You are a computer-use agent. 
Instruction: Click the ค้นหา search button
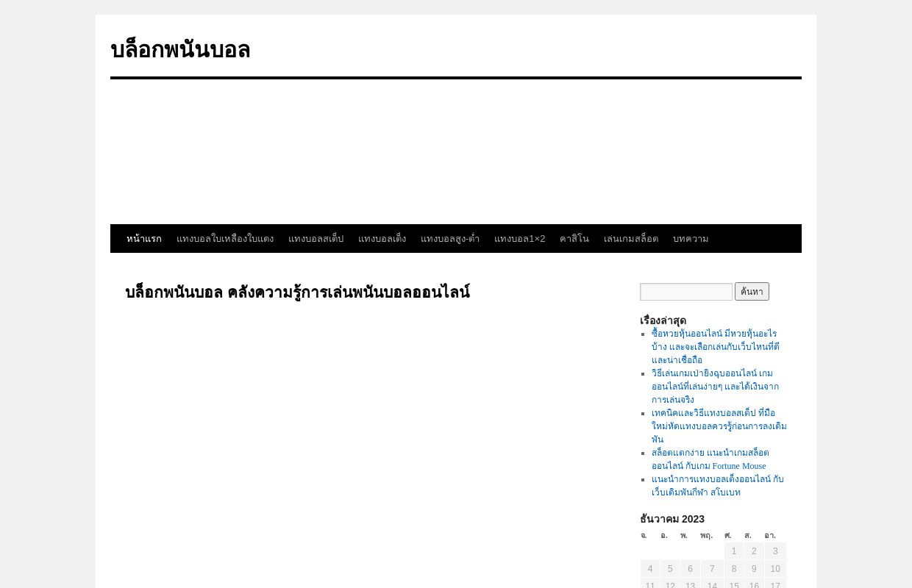(752, 291)
